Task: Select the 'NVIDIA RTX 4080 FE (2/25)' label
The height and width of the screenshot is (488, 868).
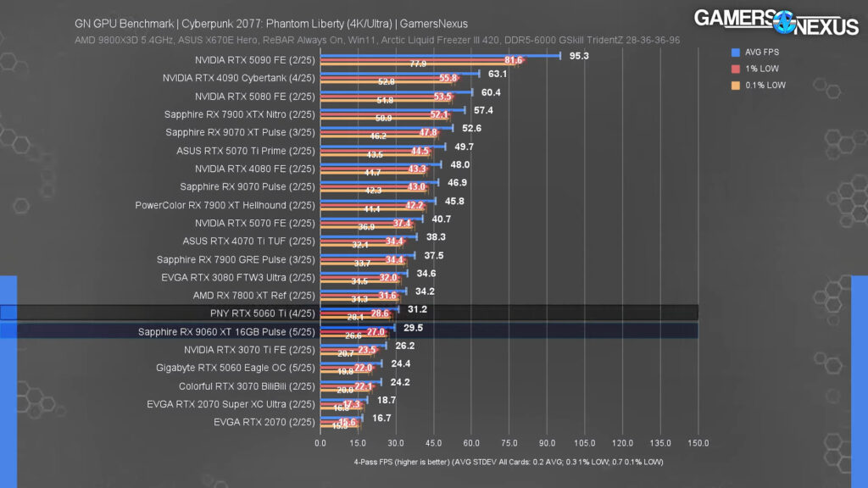Action: (254, 169)
